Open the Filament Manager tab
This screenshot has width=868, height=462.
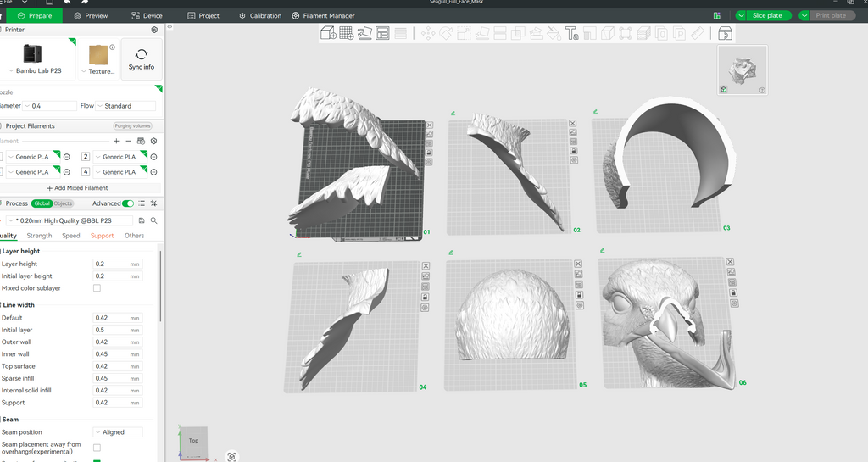click(x=323, y=15)
